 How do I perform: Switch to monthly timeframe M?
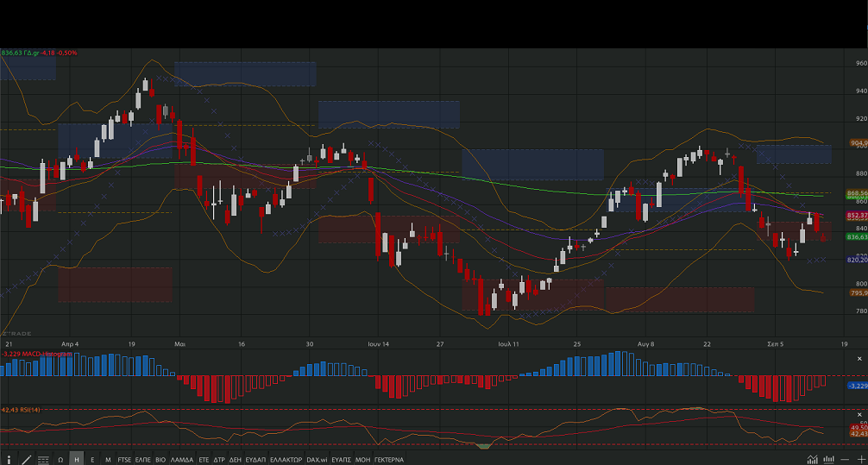(x=108, y=460)
